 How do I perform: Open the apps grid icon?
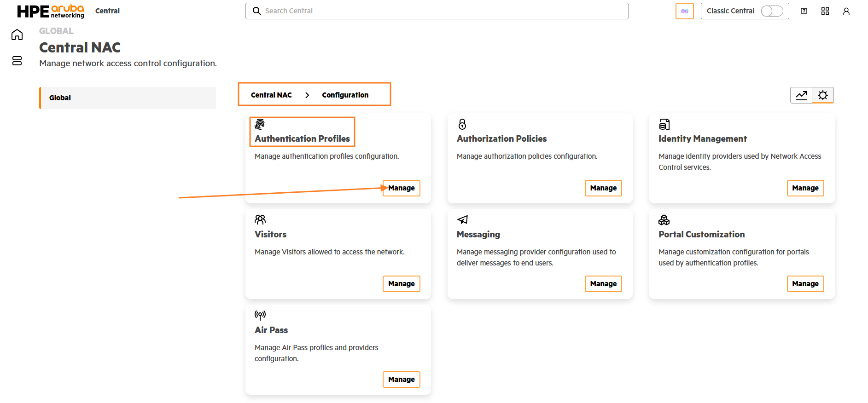825,11
